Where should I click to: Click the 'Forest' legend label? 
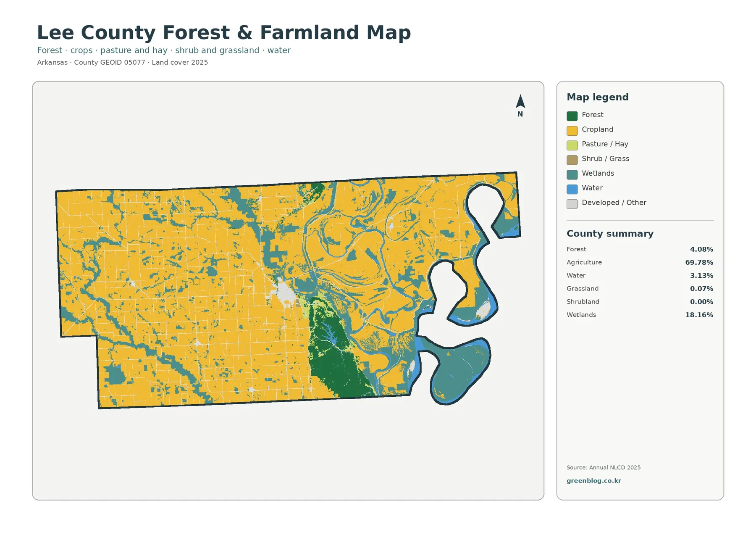(x=593, y=115)
